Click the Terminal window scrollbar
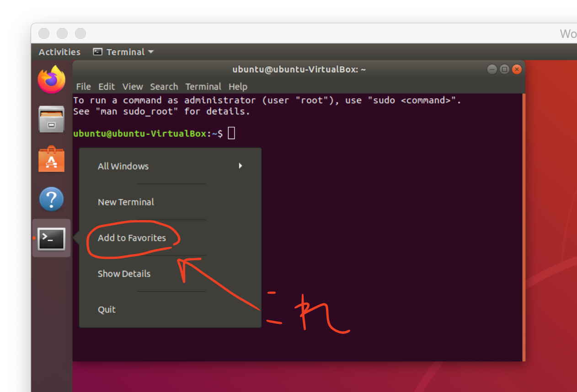 pos(524,227)
